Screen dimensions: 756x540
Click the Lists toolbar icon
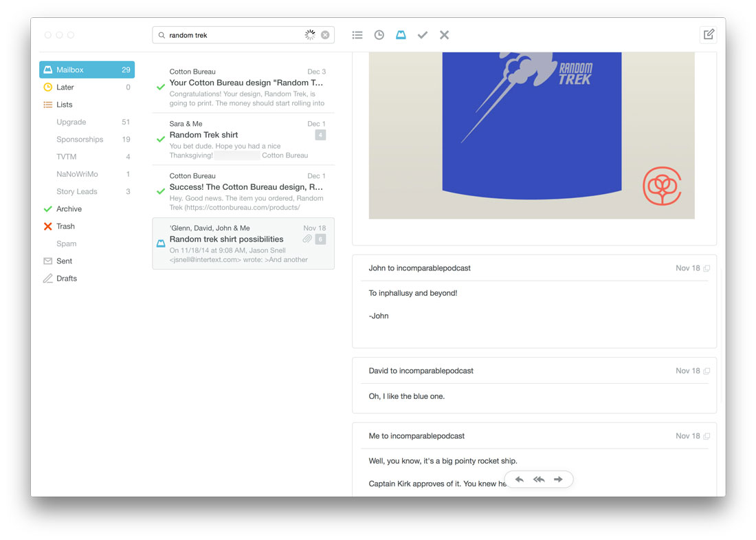[x=357, y=35]
